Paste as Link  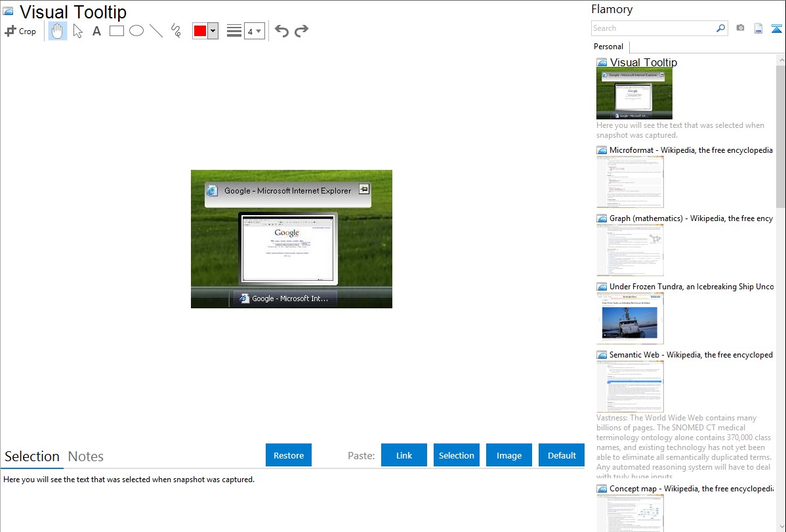(404, 455)
